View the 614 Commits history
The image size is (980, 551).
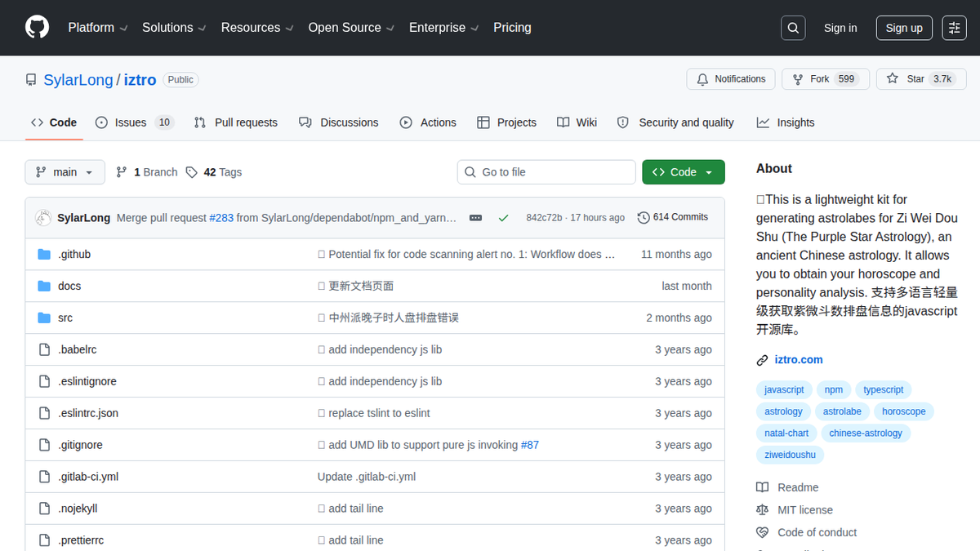pos(672,217)
